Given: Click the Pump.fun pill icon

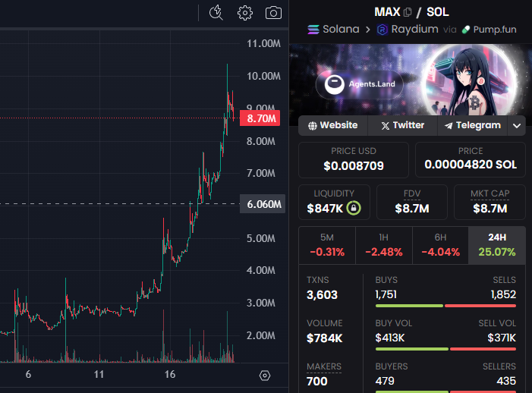Looking at the screenshot, I should click(x=466, y=30).
